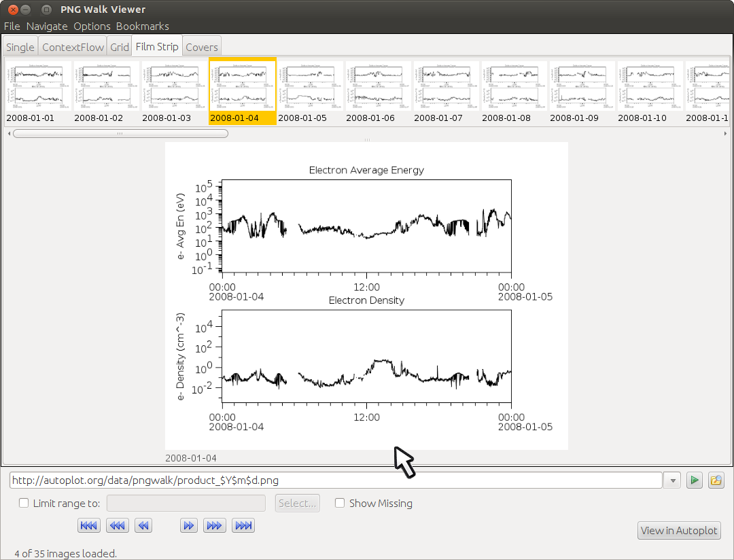Viewport: 734px width, 560px height.
Task: Jump to the first image button
Action: pyautogui.click(x=89, y=525)
